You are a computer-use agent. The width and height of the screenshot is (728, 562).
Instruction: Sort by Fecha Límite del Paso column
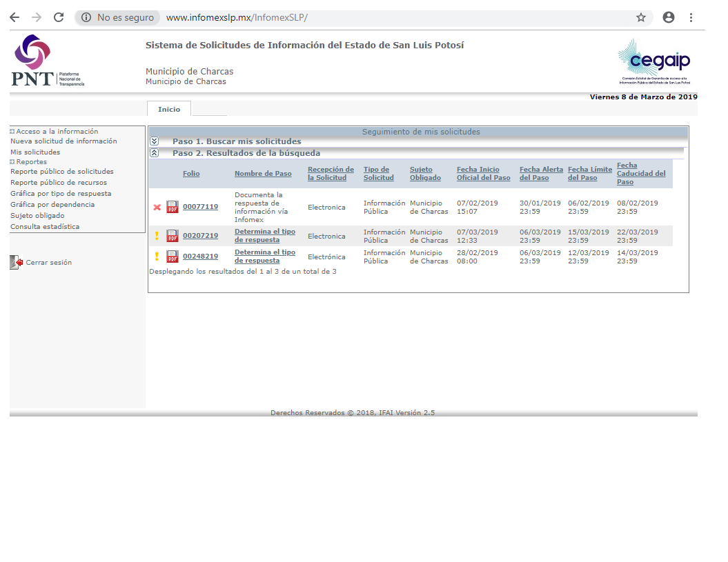click(589, 174)
